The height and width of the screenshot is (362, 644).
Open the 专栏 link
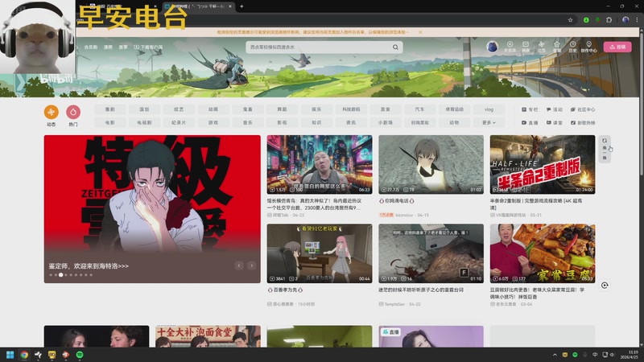530,109
